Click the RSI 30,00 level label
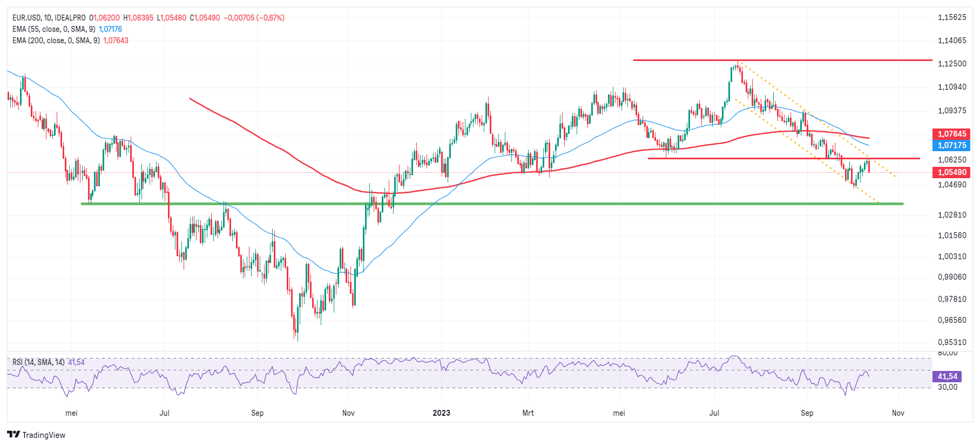The image size is (980, 446). point(948,387)
